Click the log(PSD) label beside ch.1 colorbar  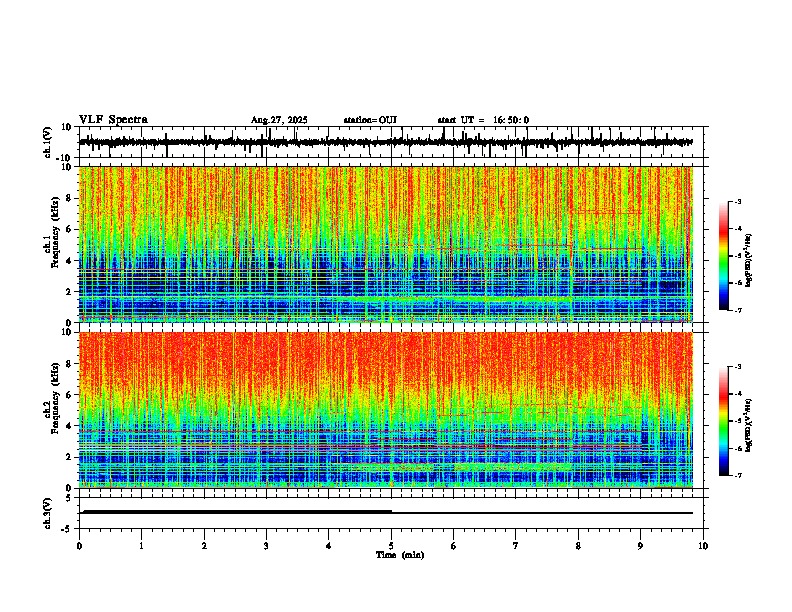(x=749, y=261)
